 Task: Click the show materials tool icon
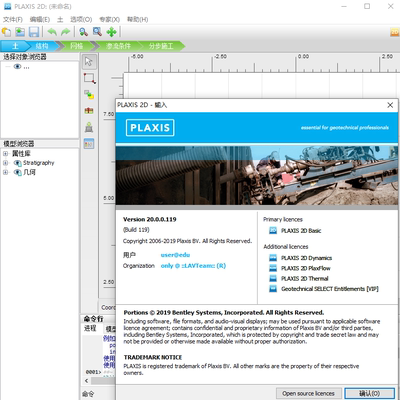(89, 144)
